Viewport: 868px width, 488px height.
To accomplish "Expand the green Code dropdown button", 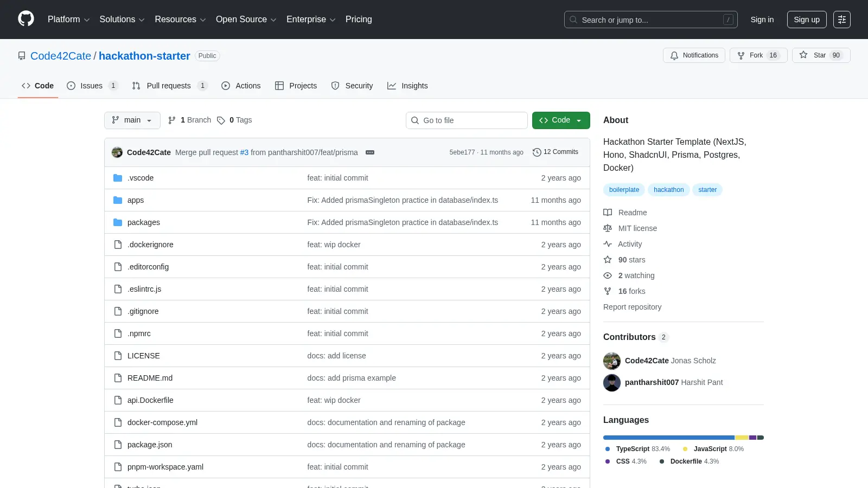I will click(561, 120).
